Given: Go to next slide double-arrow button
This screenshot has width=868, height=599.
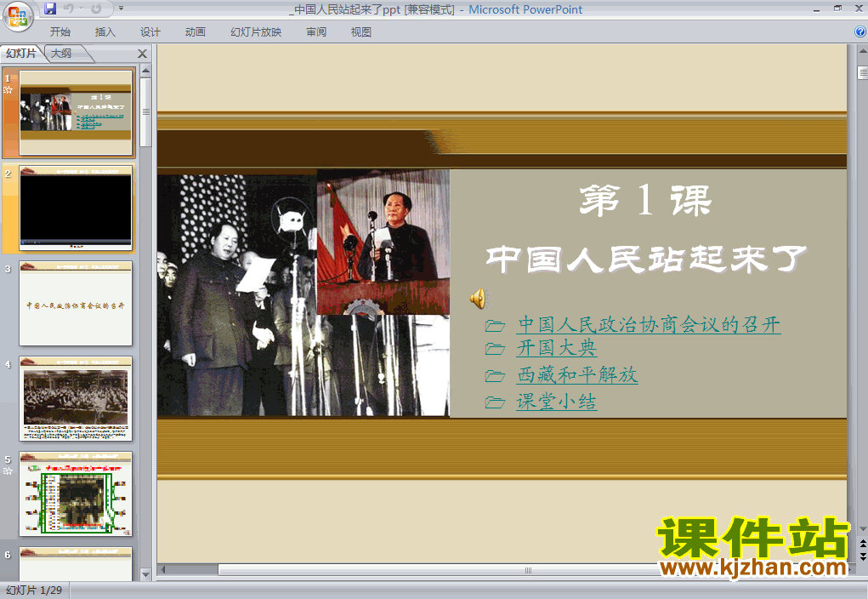Looking at the screenshot, I should (x=862, y=556).
